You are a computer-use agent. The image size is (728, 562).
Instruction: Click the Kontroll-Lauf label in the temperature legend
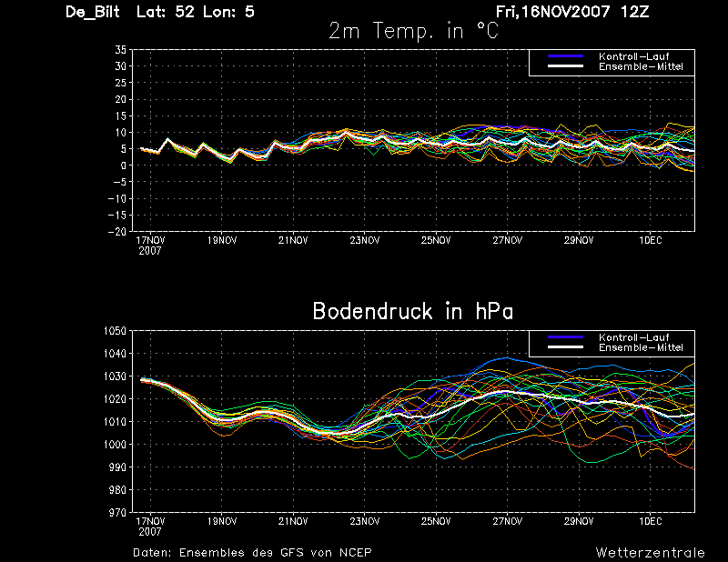(633, 56)
